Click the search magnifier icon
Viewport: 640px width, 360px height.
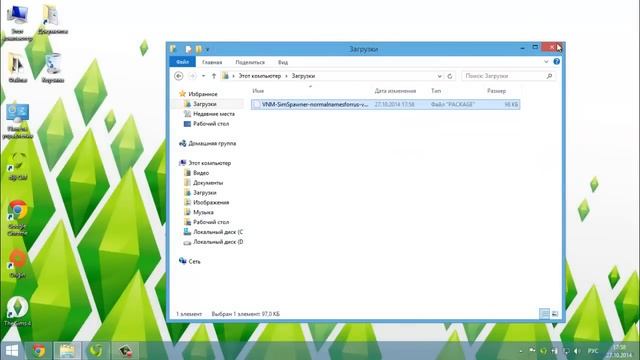tap(549, 76)
